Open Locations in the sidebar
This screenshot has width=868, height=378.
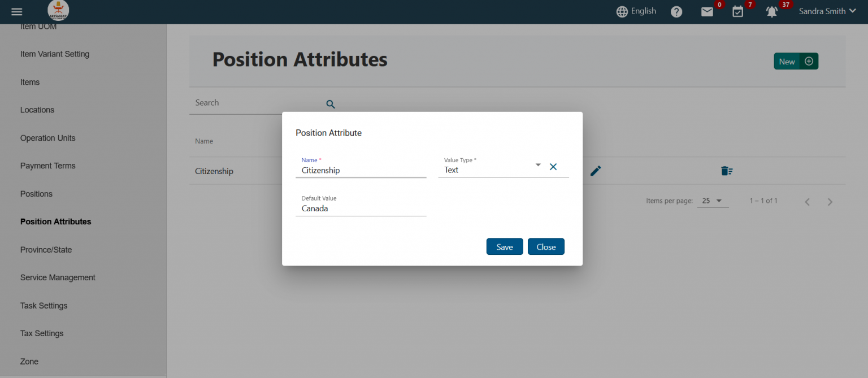tap(37, 110)
